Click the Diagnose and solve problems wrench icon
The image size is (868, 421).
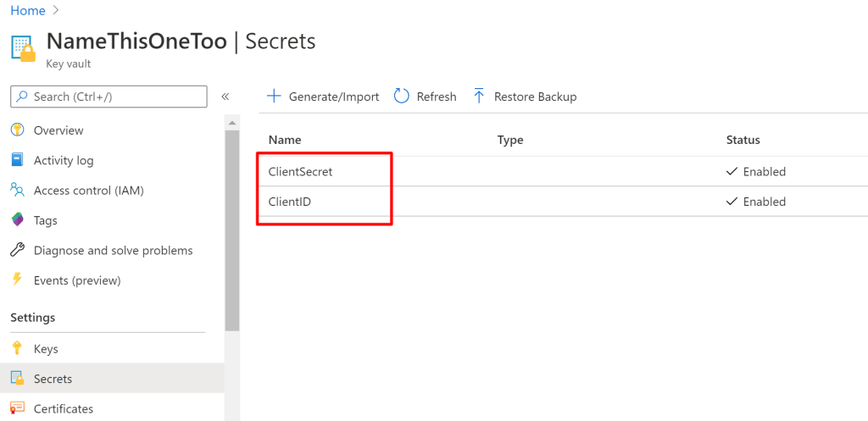click(x=17, y=251)
